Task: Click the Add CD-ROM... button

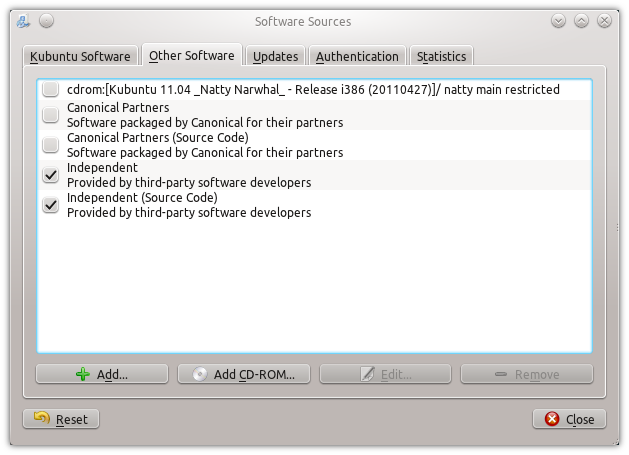Action: click(244, 374)
